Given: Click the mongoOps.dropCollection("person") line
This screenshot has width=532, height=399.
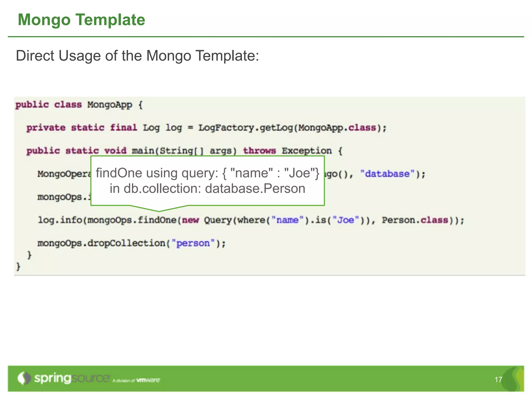Looking at the screenshot, I should coord(132,243).
